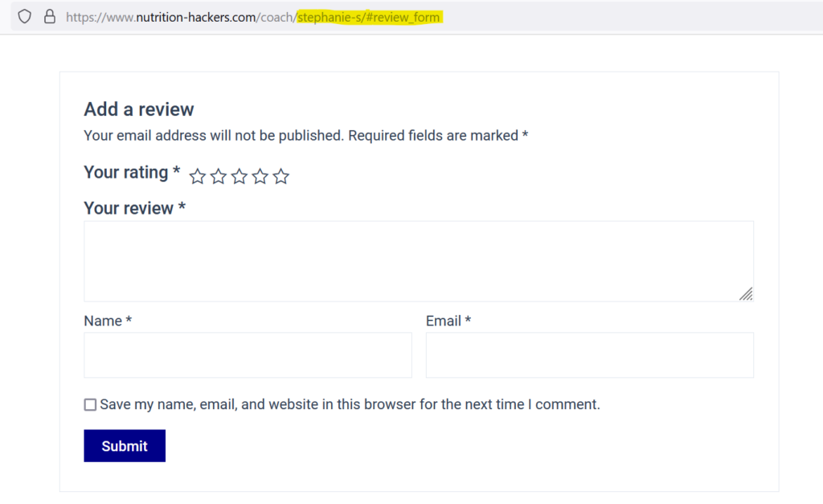
Task: Click the padlock site security icon
Action: (50, 17)
